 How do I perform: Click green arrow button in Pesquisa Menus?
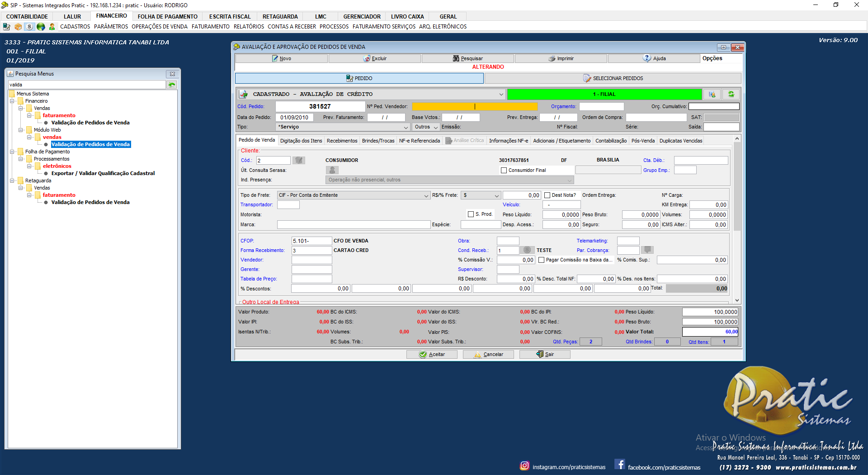coord(172,85)
